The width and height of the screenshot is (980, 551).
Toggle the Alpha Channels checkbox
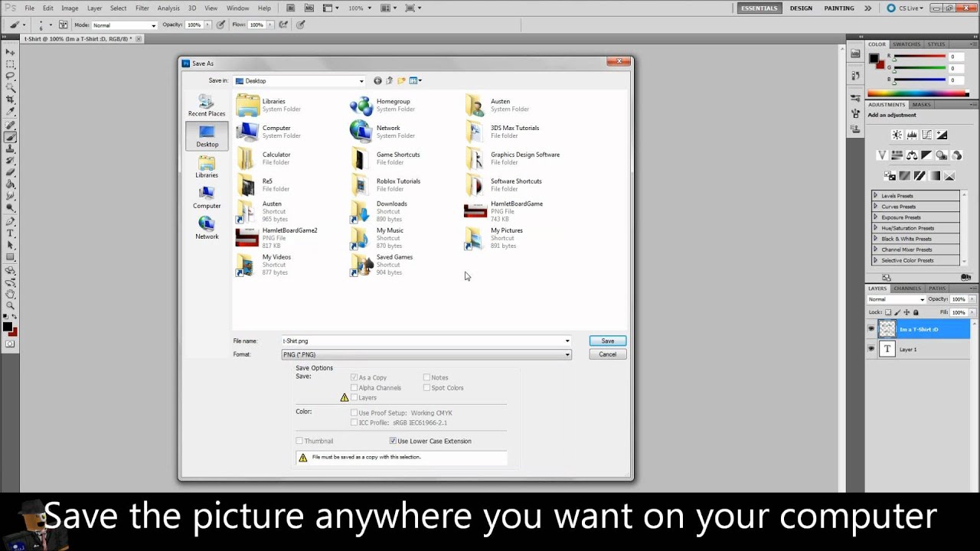(x=354, y=388)
